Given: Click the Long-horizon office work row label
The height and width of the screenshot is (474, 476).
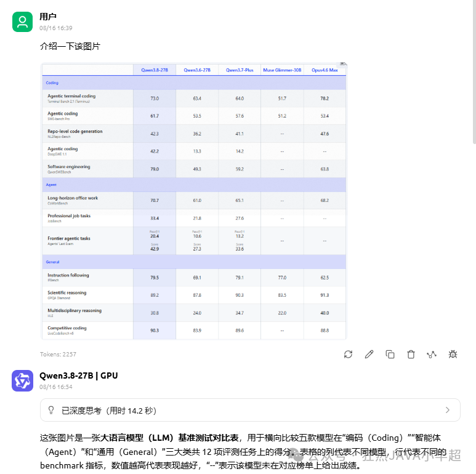Looking at the screenshot, I should (73, 198).
